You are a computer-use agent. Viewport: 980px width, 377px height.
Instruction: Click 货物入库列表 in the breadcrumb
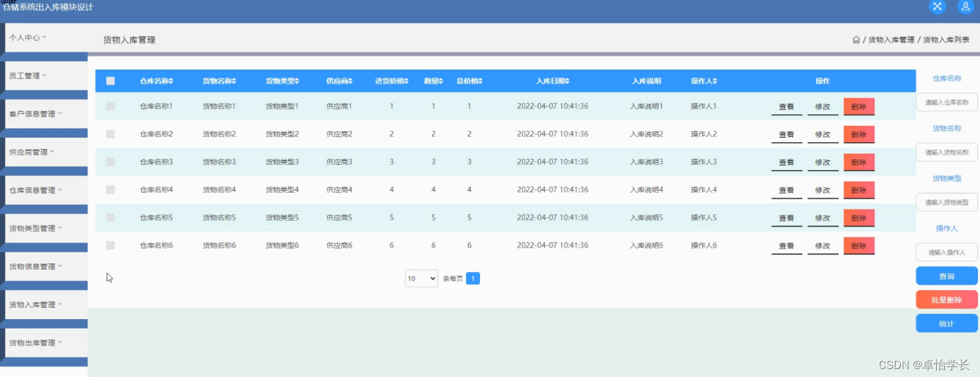pos(946,40)
